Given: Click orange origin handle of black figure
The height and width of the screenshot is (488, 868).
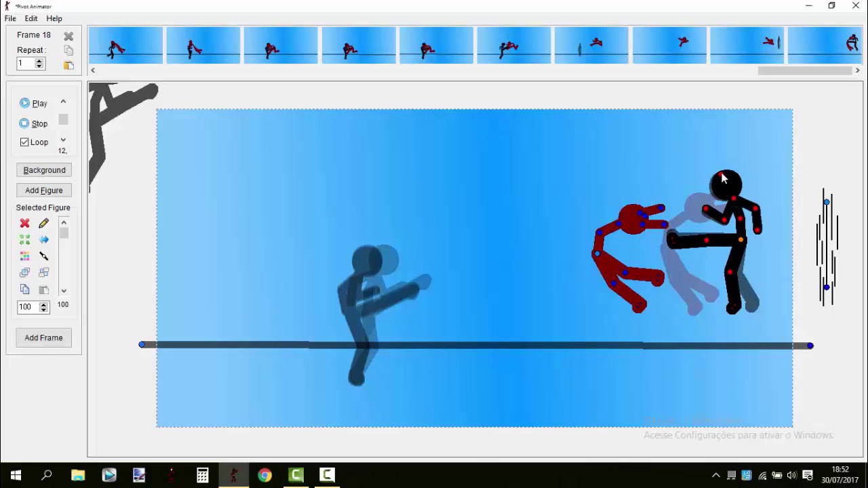Looking at the screenshot, I should pyautogui.click(x=741, y=239).
